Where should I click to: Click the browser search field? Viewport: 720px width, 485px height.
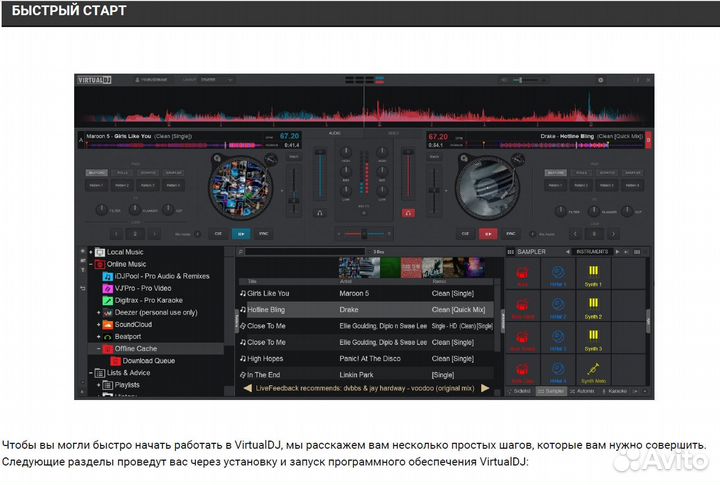(305, 252)
